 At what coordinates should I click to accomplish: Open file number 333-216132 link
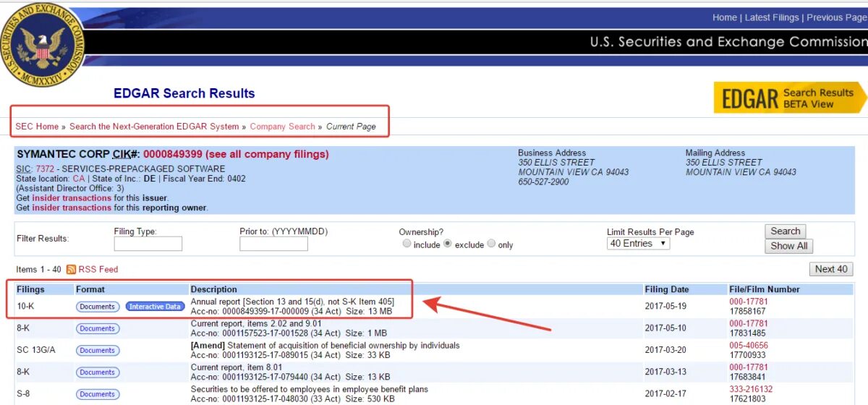click(x=752, y=389)
